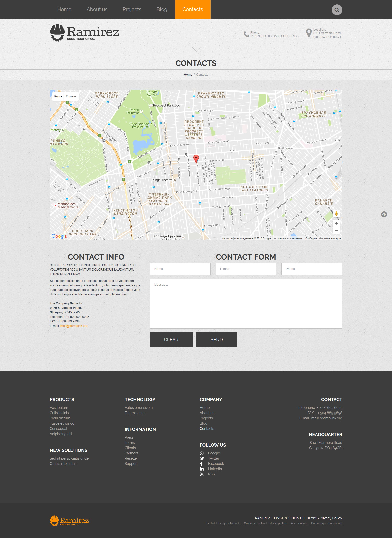Open Support information link
The width and height of the screenshot is (392, 538).
click(131, 464)
